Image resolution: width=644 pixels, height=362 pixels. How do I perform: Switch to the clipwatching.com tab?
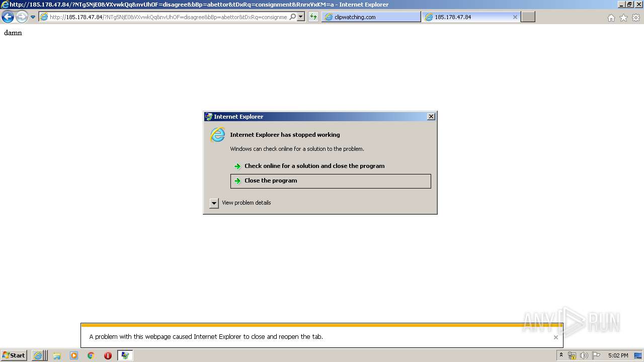click(x=371, y=17)
